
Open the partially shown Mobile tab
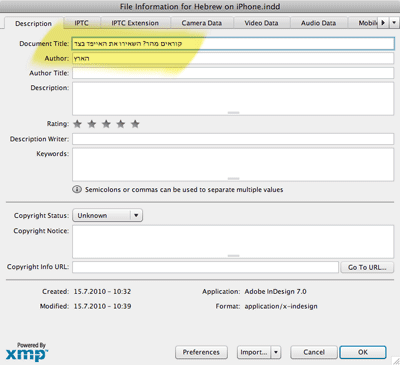(x=363, y=23)
